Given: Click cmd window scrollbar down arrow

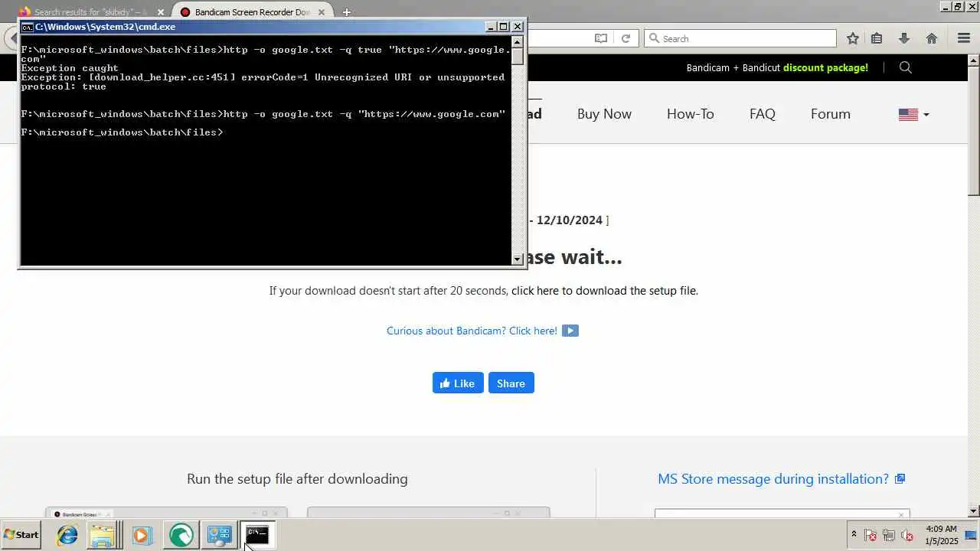Looking at the screenshot, I should click(518, 259).
